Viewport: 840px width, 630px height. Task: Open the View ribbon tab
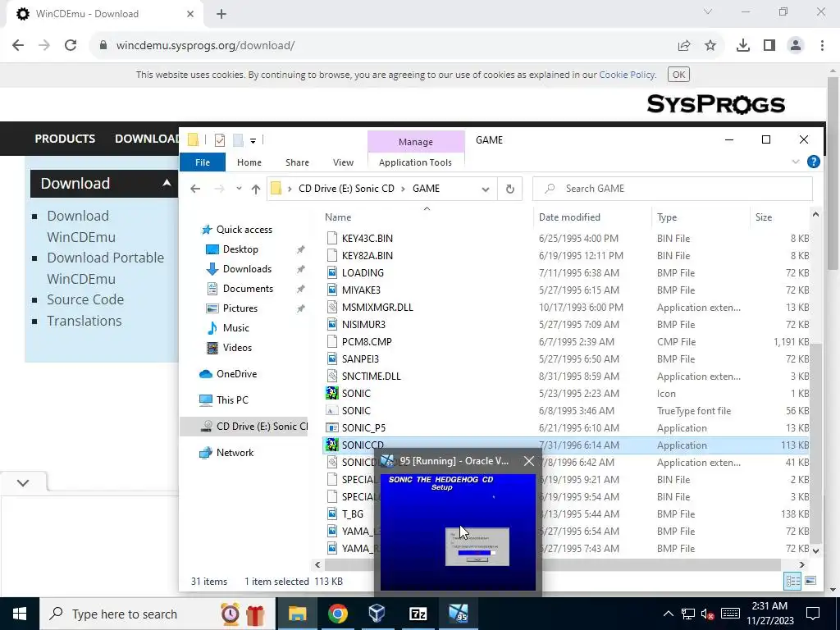click(343, 162)
